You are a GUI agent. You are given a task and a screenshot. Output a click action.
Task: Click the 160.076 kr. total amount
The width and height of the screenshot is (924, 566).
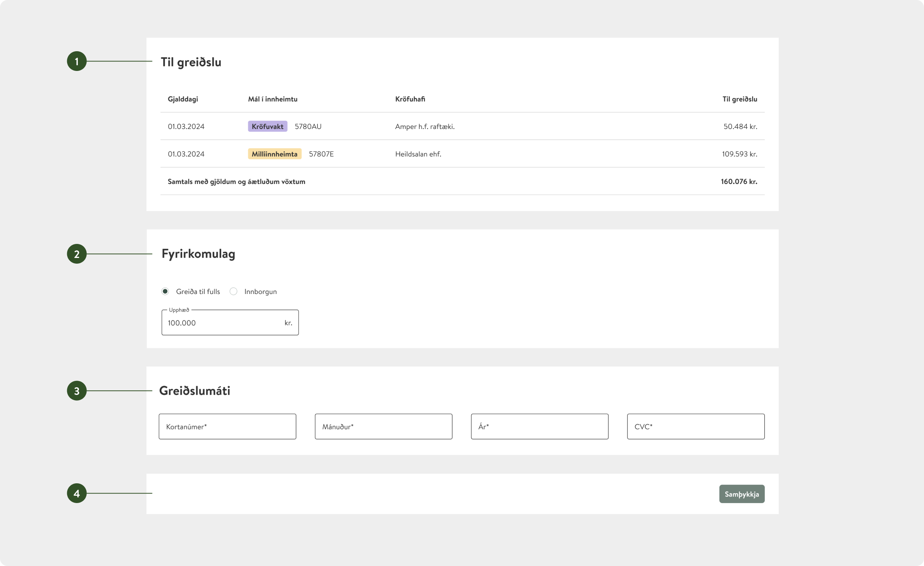[x=739, y=181]
